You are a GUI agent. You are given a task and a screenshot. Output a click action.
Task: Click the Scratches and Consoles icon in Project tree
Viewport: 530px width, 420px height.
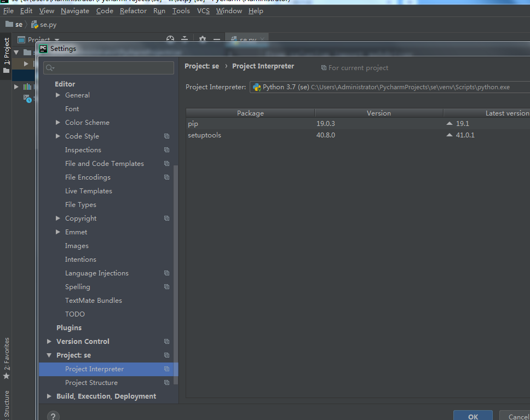click(x=27, y=99)
